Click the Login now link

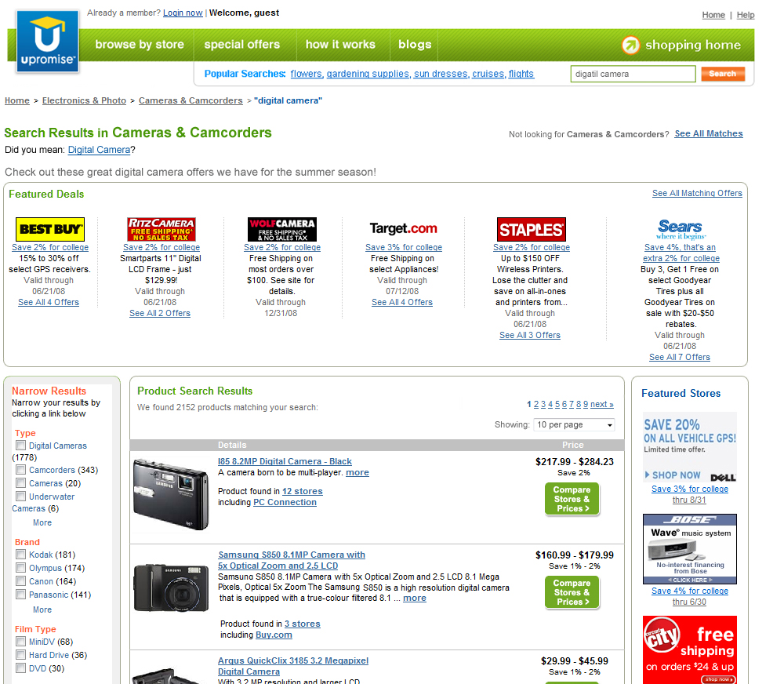[183, 13]
